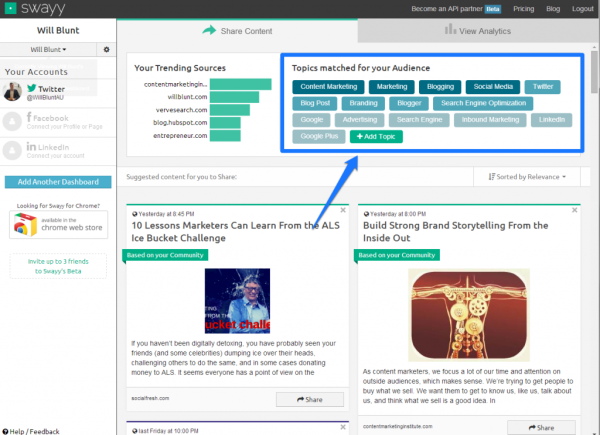Toggle the Blog Post topic tag
The image size is (600, 435).
pyautogui.click(x=315, y=103)
